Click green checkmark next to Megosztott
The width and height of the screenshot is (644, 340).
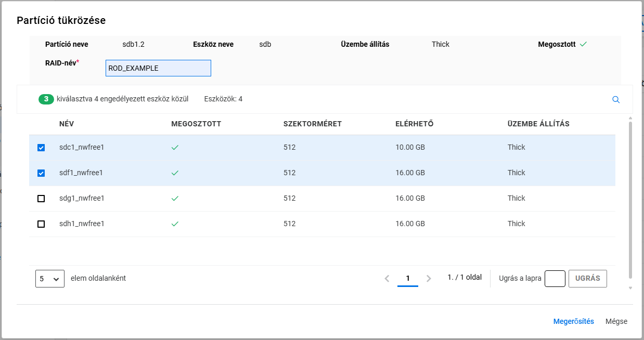pyautogui.click(x=583, y=44)
